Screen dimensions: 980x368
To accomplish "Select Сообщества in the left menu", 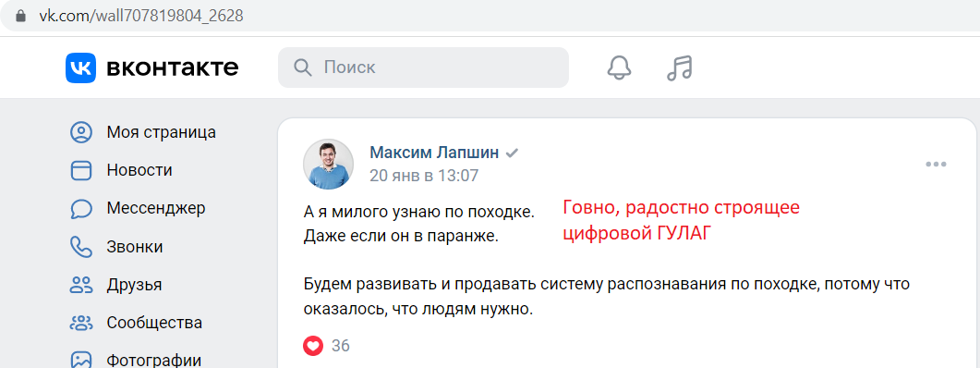I will (154, 323).
